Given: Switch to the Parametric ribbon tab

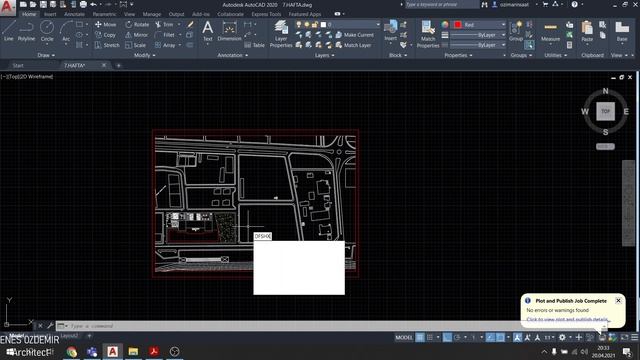Looking at the screenshot, I should click(x=104, y=14).
